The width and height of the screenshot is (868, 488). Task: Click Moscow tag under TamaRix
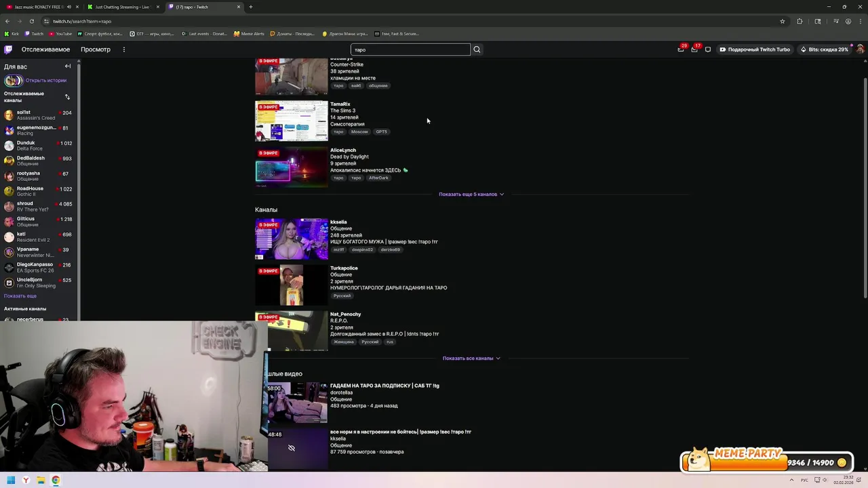(359, 131)
